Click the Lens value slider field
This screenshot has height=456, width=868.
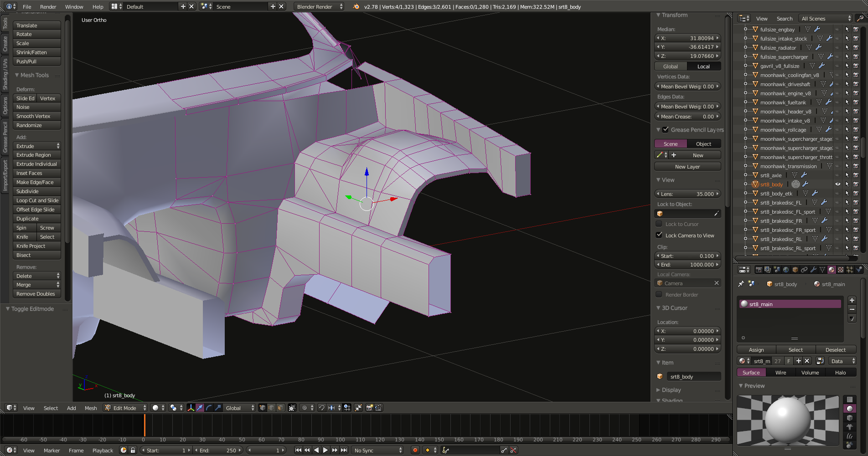[687, 194]
